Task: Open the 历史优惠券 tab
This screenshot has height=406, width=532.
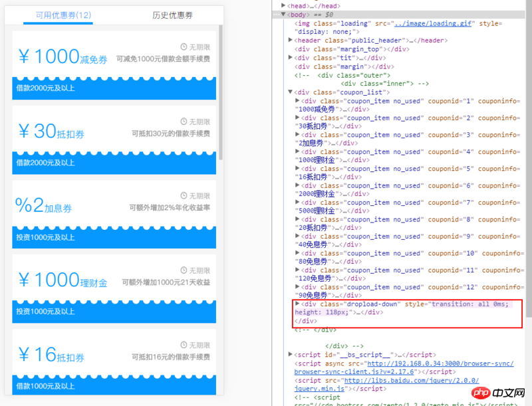Action: pyautogui.click(x=172, y=15)
